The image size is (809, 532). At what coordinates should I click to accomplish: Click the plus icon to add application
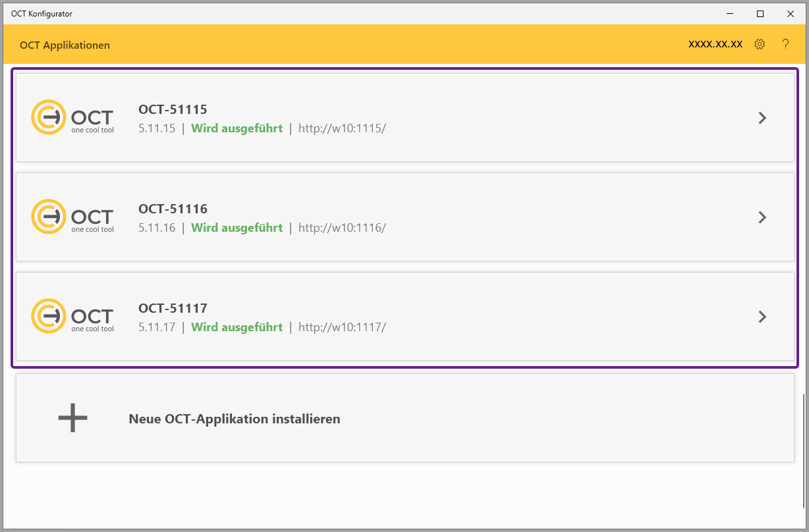(x=72, y=418)
